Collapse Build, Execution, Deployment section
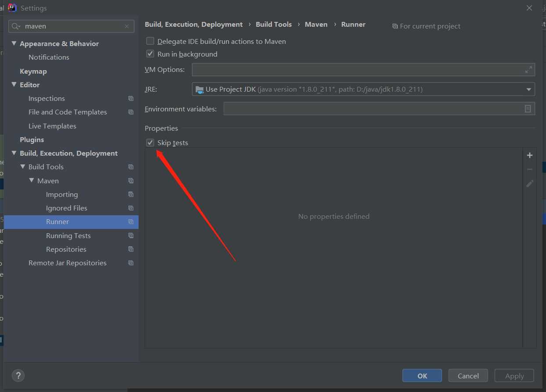 14,153
